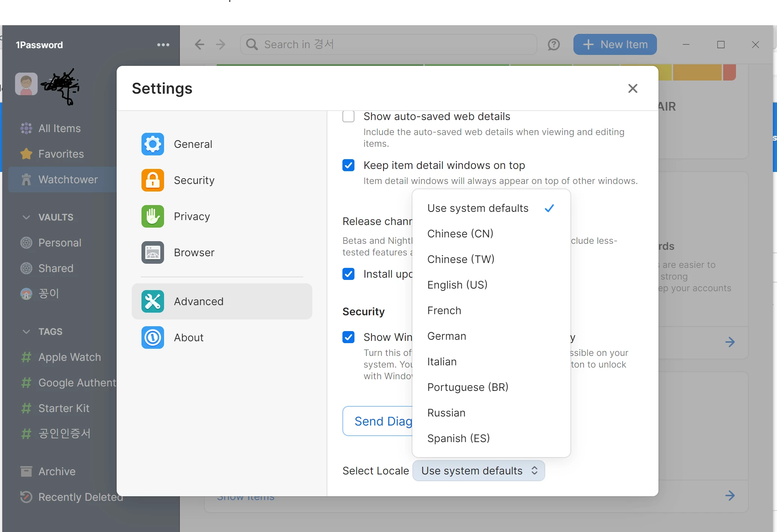777x532 pixels.
Task: Click the account avatar picture
Action: [x=26, y=84]
